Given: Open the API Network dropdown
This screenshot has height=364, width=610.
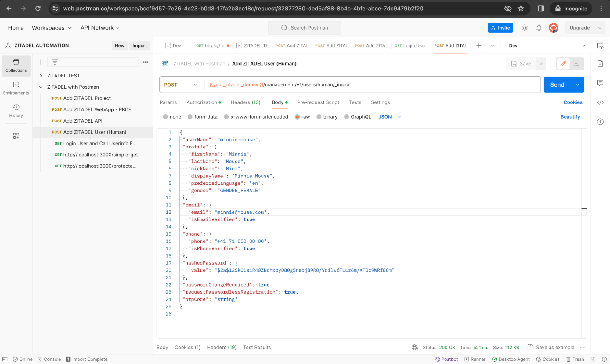Looking at the screenshot, I should click(100, 28).
